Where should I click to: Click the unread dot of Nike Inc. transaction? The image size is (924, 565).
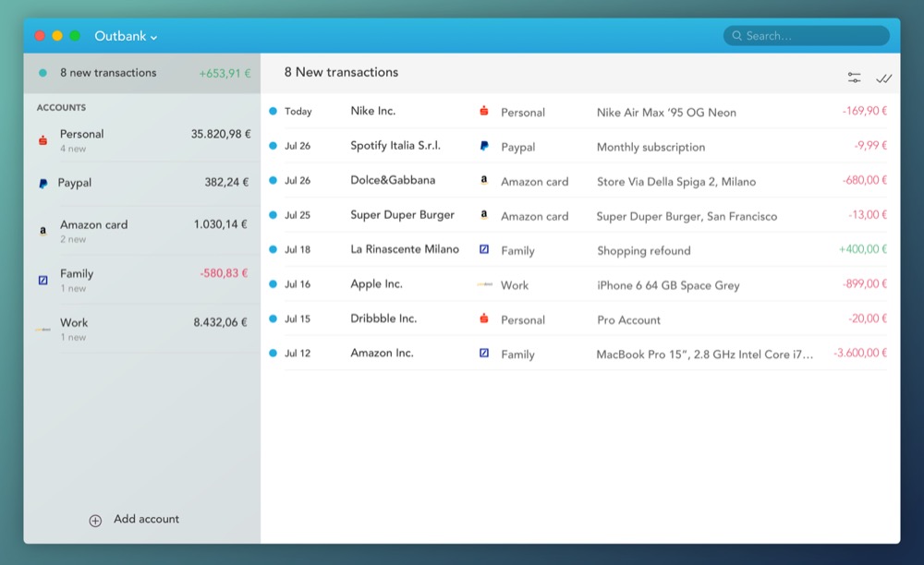[x=273, y=111]
